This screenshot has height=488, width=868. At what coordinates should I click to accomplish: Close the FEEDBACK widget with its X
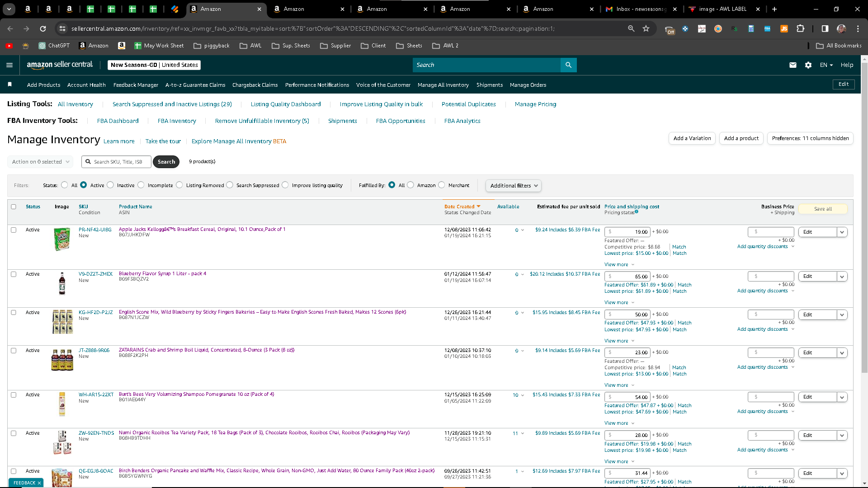point(39,483)
